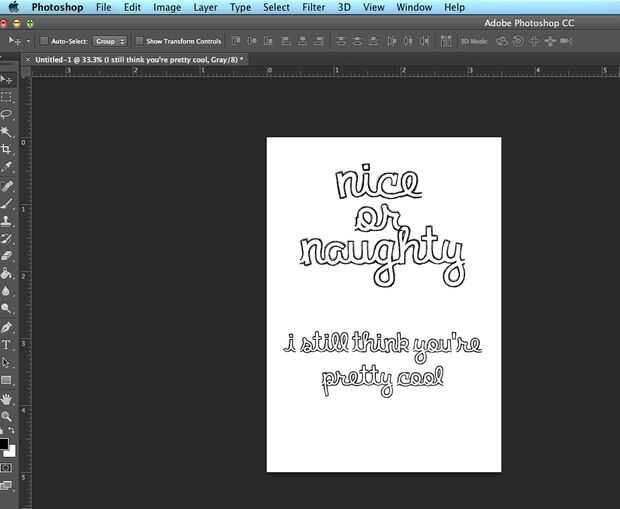Click the align left edges icon
The height and width of the screenshot is (509, 620).
[x=286, y=41]
